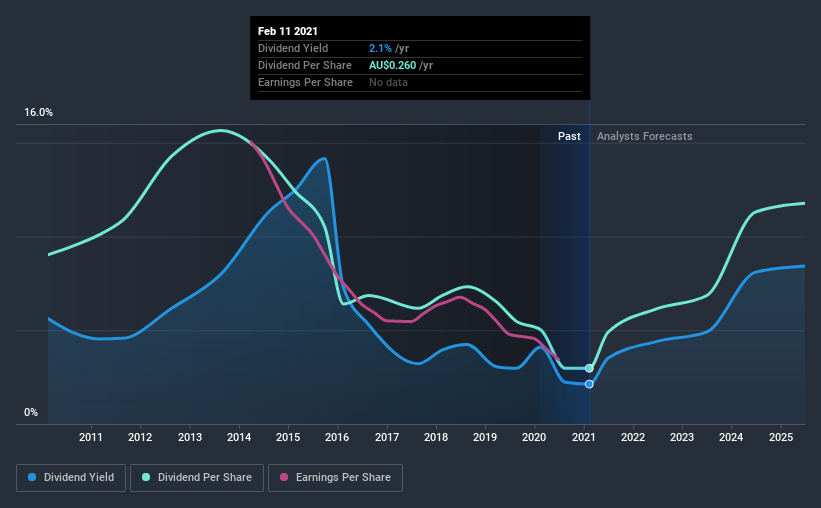Click the AU$0.260 dividend per share value
Viewport: 821px width, 508px height.
(x=393, y=65)
